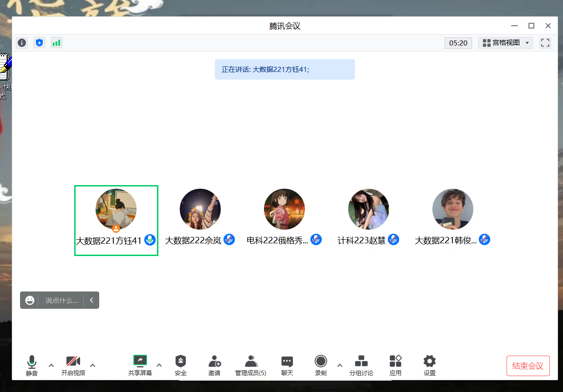Click the blue security shield icon
563x392 pixels.
pyautogui.click(x=40, y=43)
